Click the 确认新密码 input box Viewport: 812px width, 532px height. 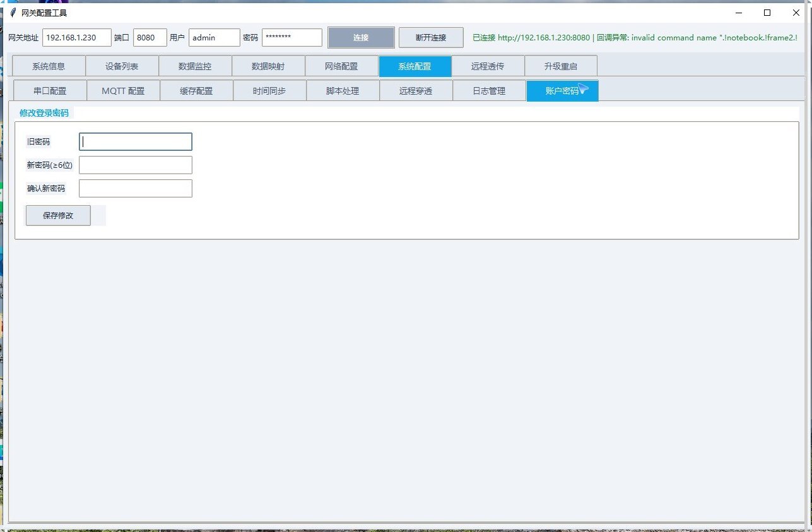(136, 188)
